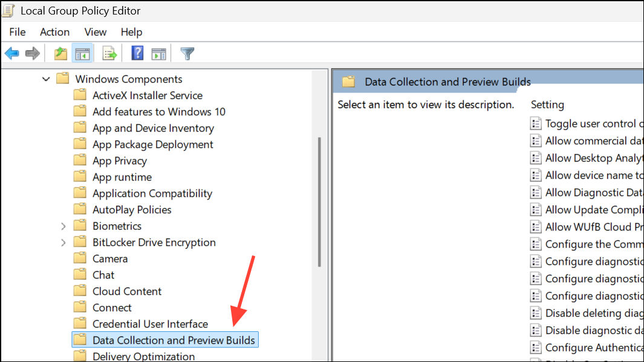This screenshot has height=362, width=644.
Task: Select the Camera folder in the tree
Action: click(110, 258)
